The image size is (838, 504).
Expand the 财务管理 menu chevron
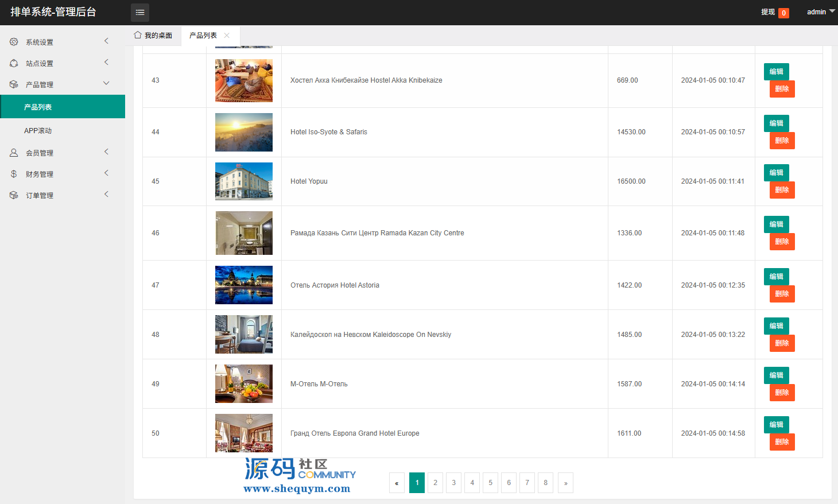[x=106, y=173]
